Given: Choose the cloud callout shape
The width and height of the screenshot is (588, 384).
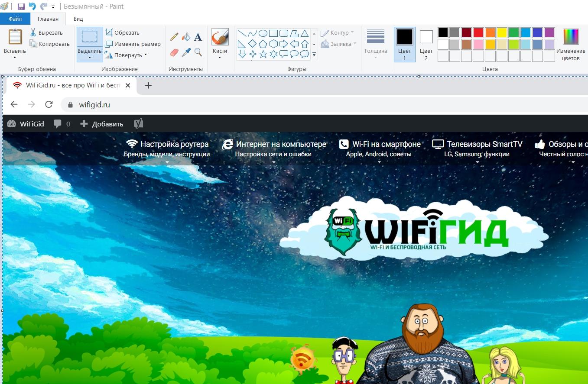Looking at the screenshot, I should tap(305, 54).
